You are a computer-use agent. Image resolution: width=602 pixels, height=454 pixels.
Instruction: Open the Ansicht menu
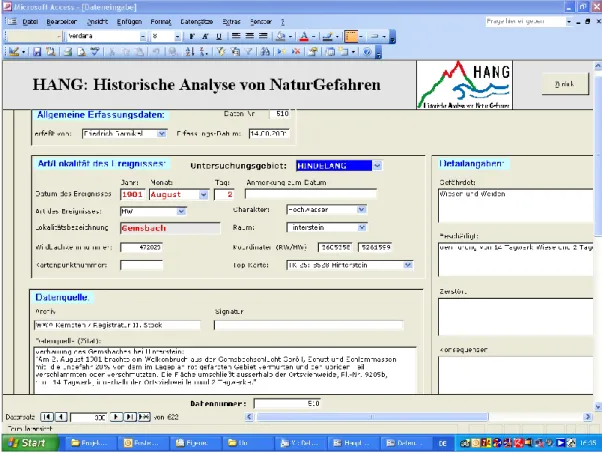[x=98, y=22]
